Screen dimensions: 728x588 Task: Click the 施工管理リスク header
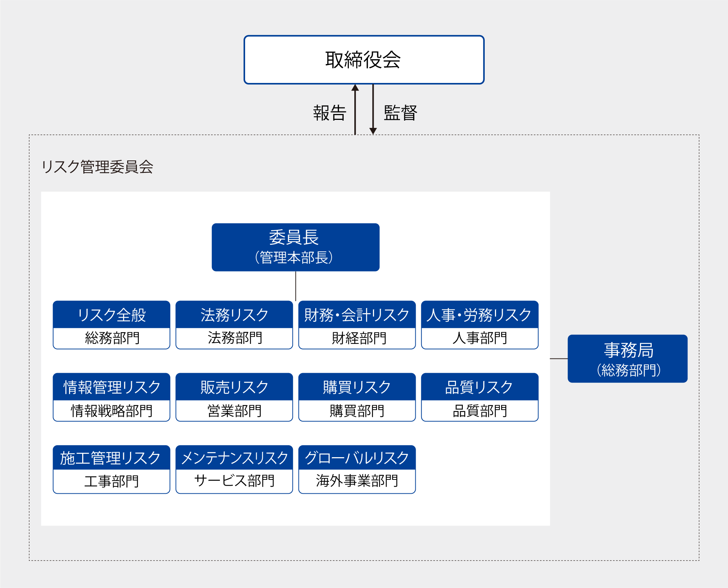111,458
